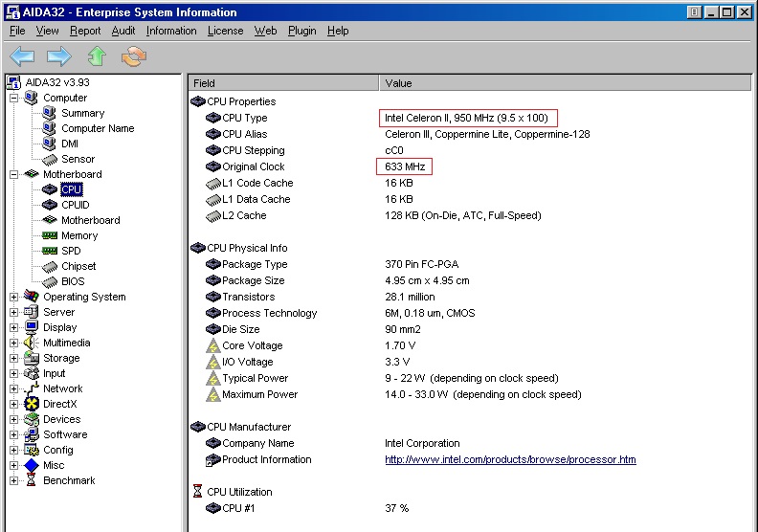Select the CPU Type row
This screenshot has width=758, height=532.
click(x=470, y=118)
